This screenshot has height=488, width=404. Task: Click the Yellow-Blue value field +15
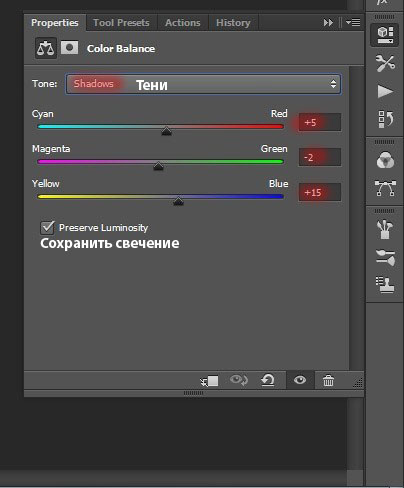tap(320, 192)
